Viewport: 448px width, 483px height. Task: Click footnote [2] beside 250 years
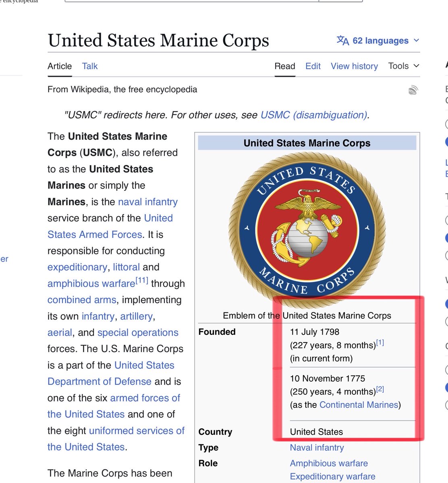click(380, 389)
